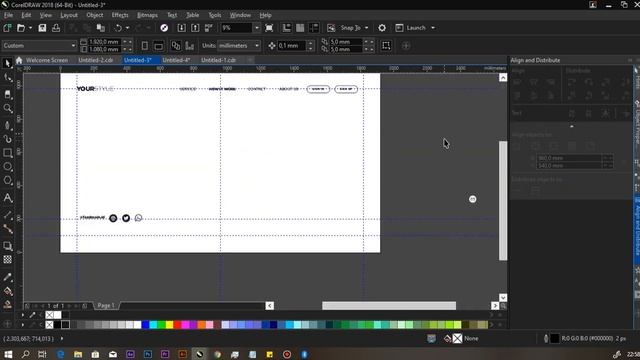Viewport: 640px width, 360px height.
Task: Select the Shape tool in toolbox
Action: (x=7, y=78)
